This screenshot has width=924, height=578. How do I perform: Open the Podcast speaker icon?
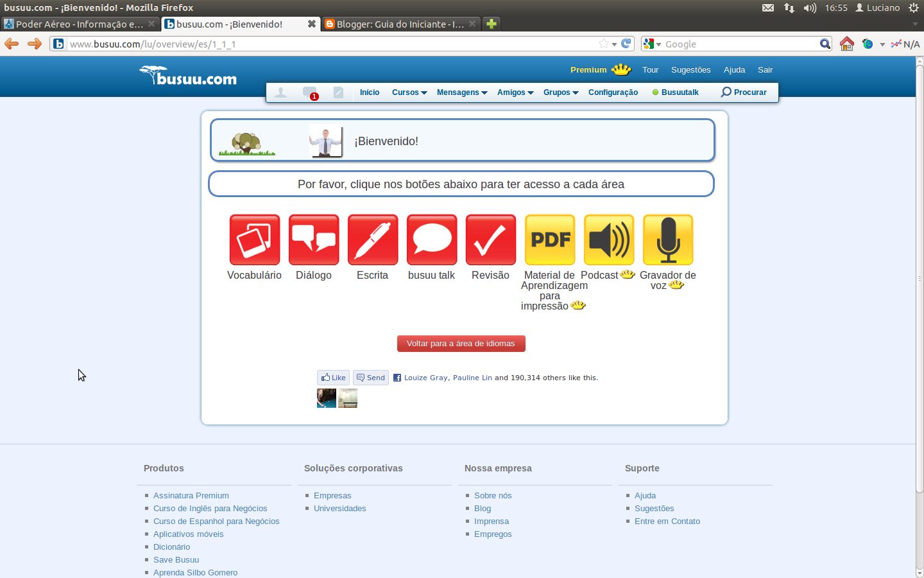(609, 240)
